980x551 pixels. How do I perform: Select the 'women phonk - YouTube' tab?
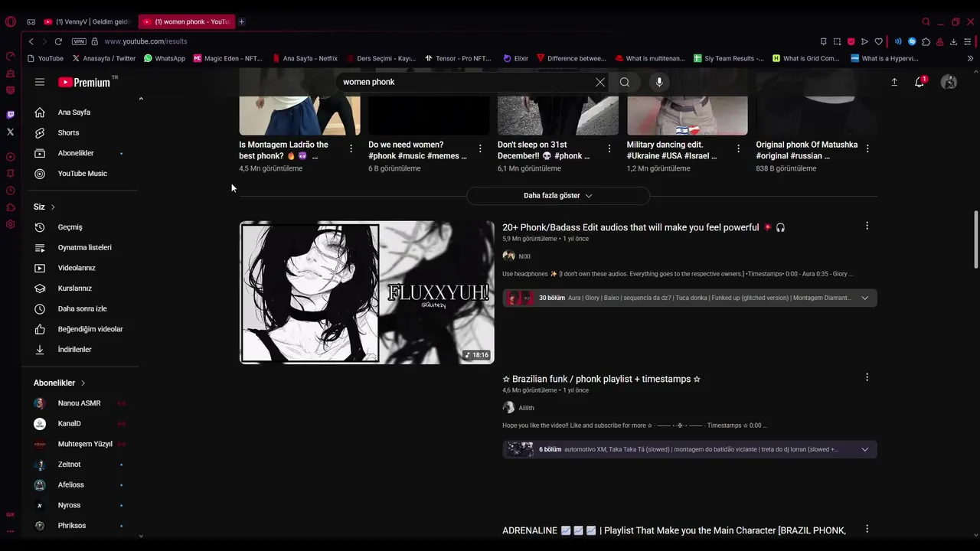pos(186,21)
